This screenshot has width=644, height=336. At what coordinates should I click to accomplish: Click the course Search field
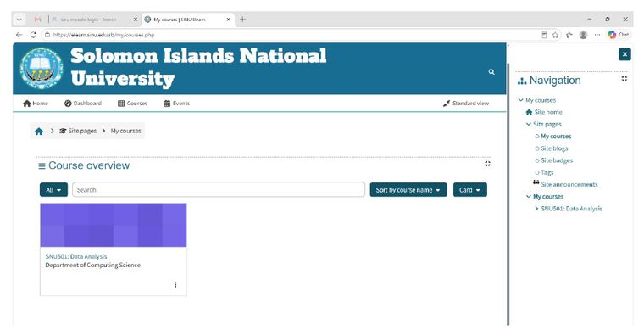[x=219, y=190]
